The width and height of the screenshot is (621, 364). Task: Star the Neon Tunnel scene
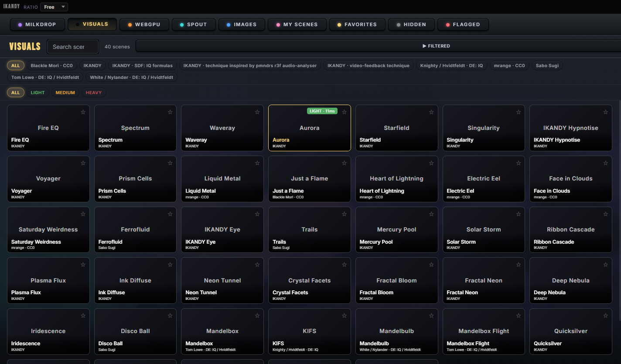click(x=257, y=265)
